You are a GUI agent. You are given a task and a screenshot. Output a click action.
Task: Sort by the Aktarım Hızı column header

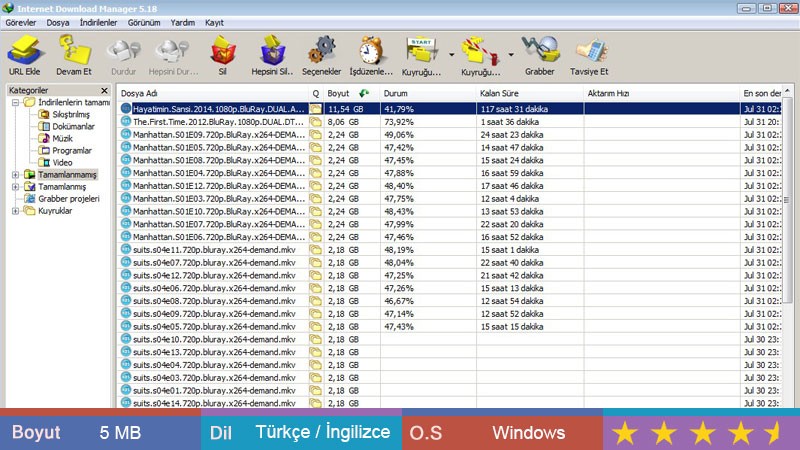click(x=661, y=93)
